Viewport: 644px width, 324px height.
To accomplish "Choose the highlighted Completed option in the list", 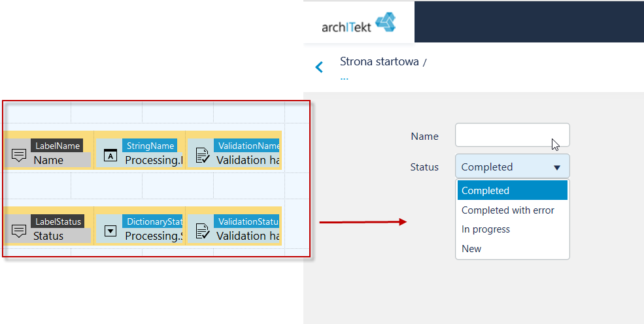I will coord(512,190).
